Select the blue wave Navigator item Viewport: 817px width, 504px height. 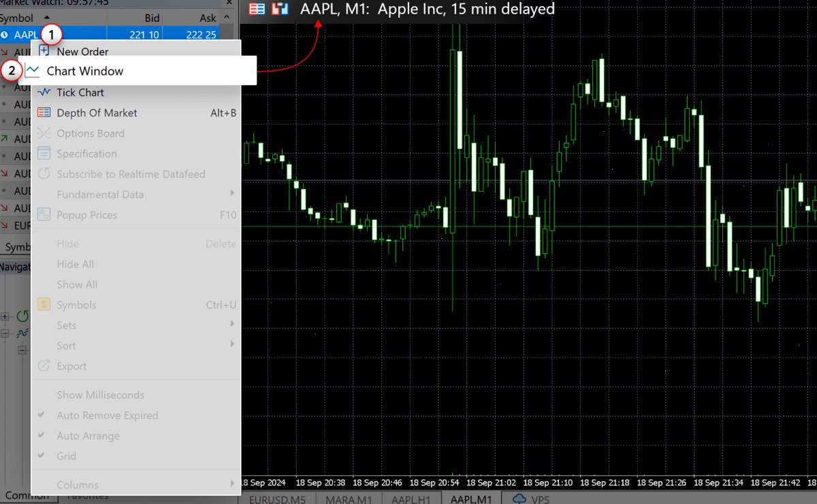[23, 333]
